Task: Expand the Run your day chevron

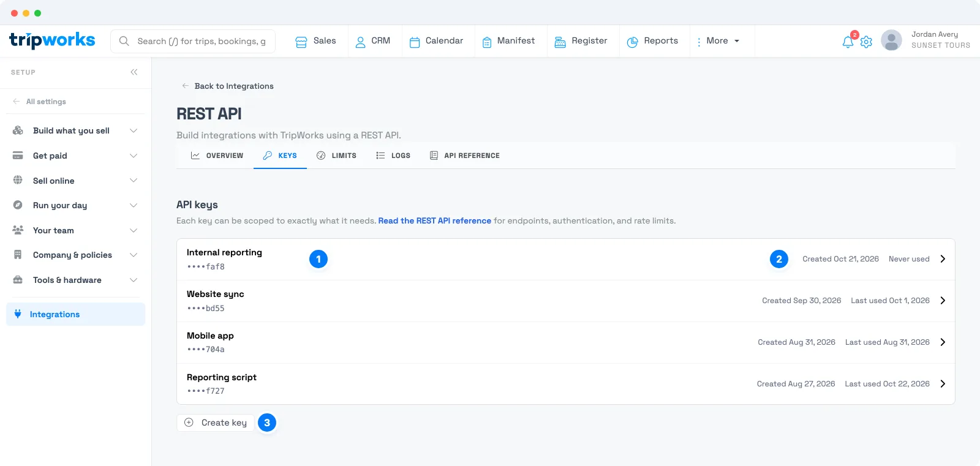Action: tap(134, 205)
